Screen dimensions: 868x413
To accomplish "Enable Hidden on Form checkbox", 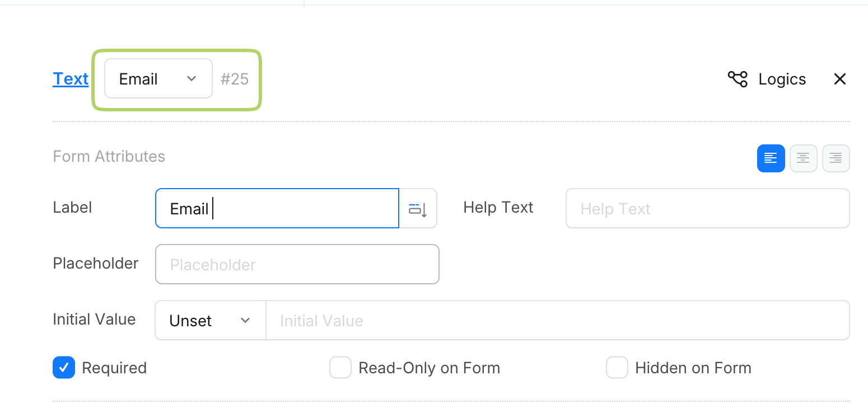I will point(617,368).
